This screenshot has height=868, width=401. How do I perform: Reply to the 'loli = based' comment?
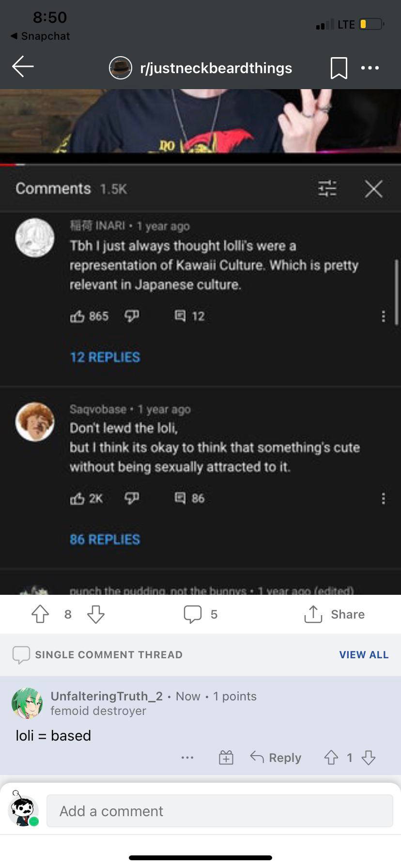point(276,758)
